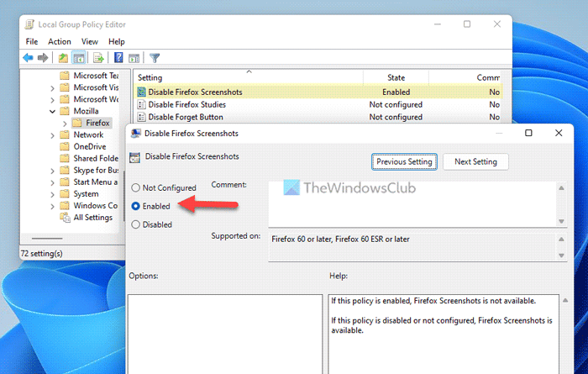The height and width of the screenshot is (374, 588).
Task: Click inside the Comment text field
Action: (412, 204)
